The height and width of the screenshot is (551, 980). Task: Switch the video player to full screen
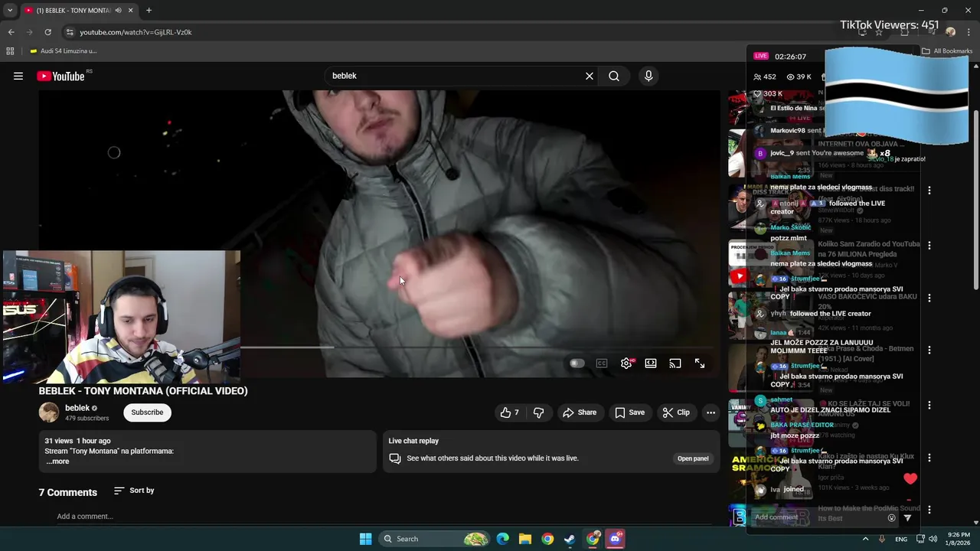pyautogui.click(x=700, y=364)
